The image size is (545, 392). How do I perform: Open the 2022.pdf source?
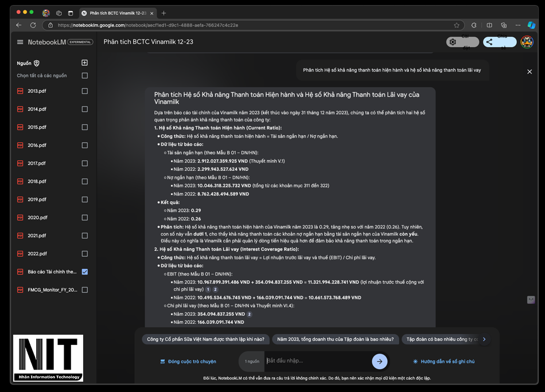point(37,253)
